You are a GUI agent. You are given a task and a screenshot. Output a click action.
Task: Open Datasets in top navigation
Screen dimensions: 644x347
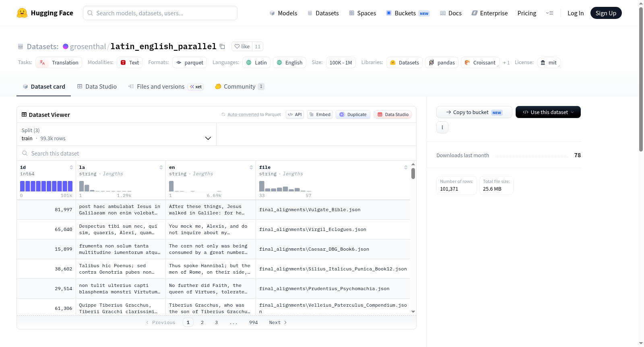click(323, 13)
